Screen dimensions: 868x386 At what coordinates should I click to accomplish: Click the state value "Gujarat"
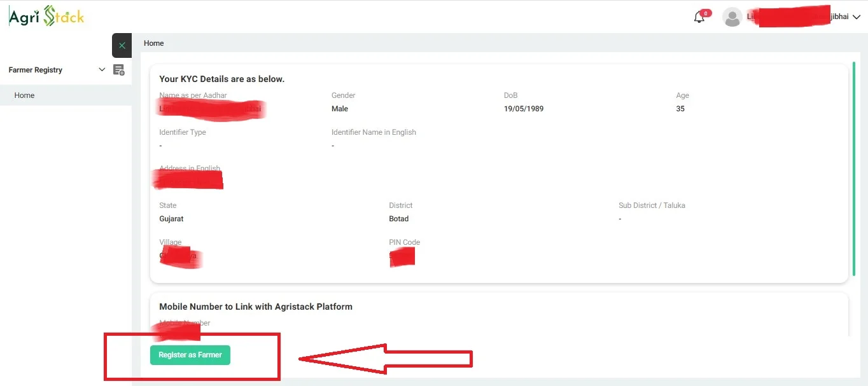pyautogui.click(x=171, y=219)
